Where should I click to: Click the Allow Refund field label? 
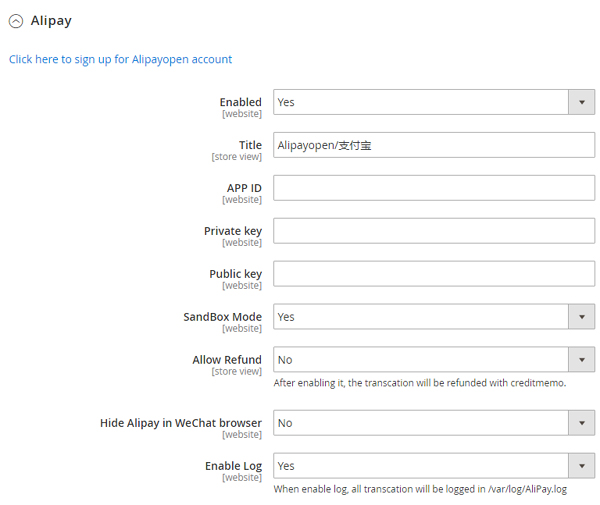(227, 360)
